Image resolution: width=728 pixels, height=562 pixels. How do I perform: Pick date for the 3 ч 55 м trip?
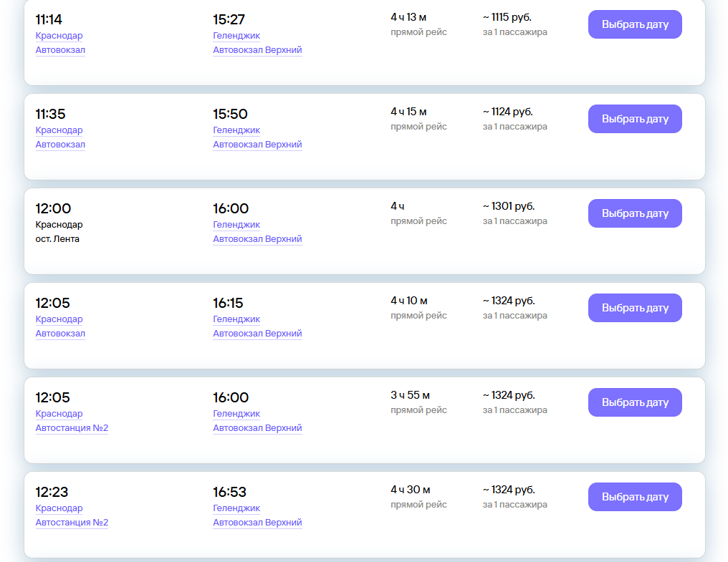[x=634, y=402]
